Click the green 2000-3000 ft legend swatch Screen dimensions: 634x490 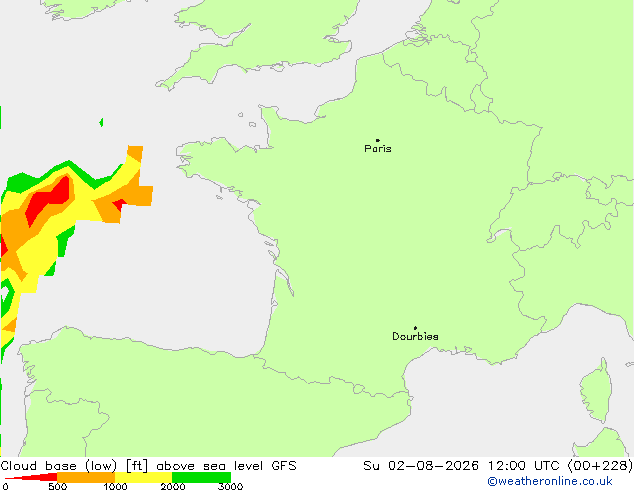coord(201,477)
